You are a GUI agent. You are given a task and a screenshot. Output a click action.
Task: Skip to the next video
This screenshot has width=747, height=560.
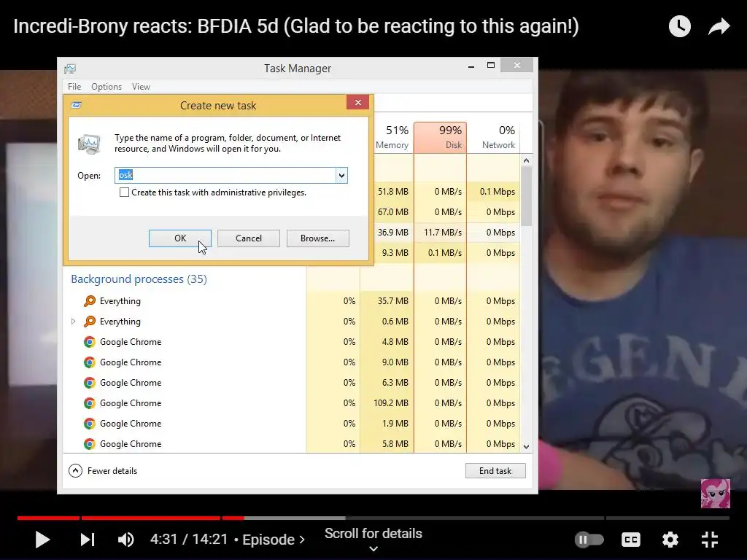pos(88,540)
